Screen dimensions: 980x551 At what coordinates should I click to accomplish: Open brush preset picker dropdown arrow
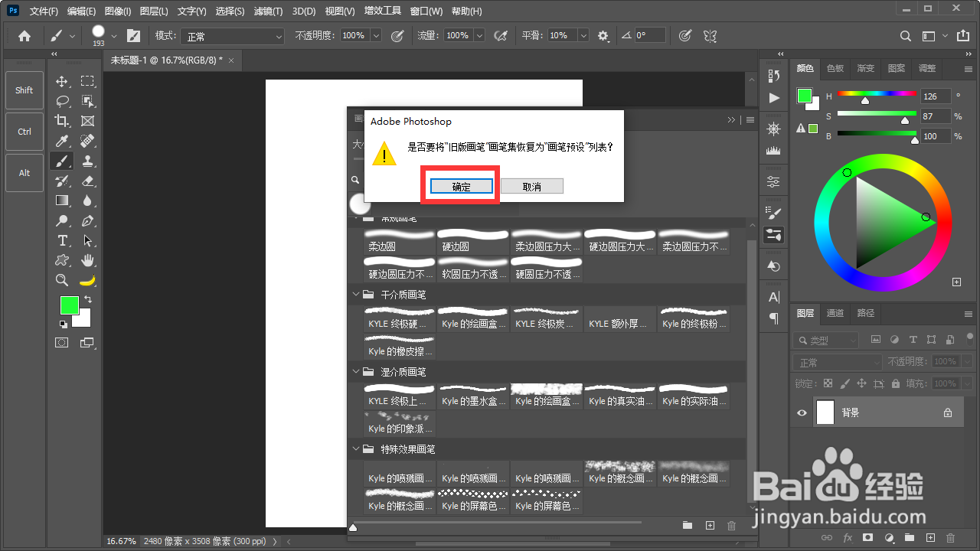click(114, 36)
